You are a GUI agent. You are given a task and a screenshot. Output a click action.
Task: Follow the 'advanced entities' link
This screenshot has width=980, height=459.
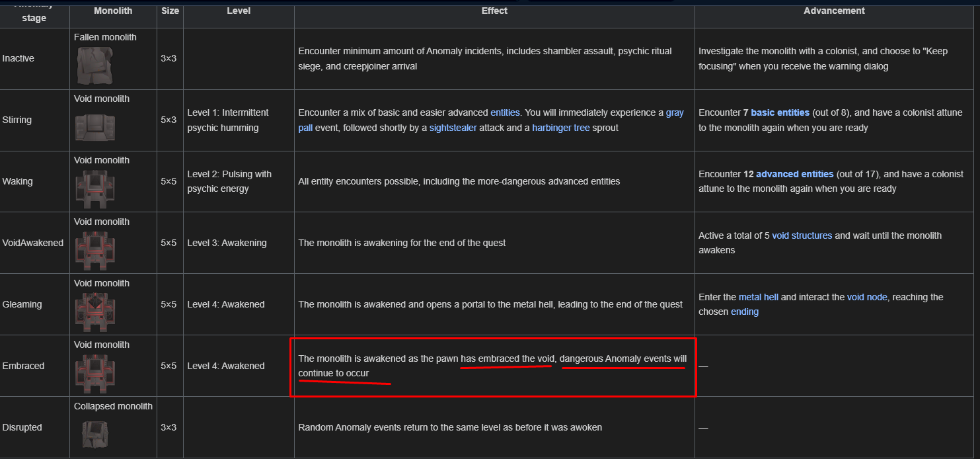(x=795, y=174)
